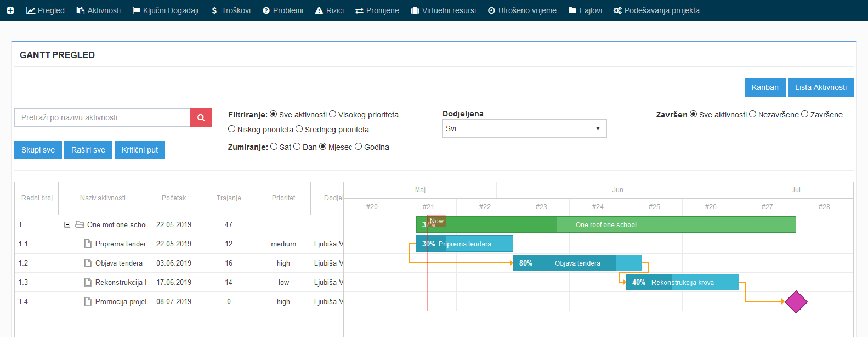Click the plus icon in top navigation
Viewport: 868px width, 337px height.
tap(10, 10)
